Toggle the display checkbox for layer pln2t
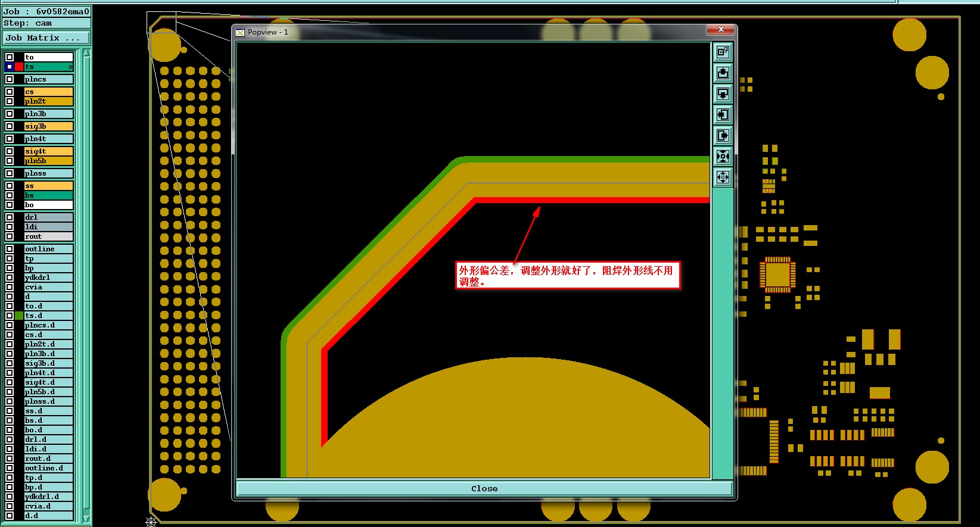 [10, 101]
